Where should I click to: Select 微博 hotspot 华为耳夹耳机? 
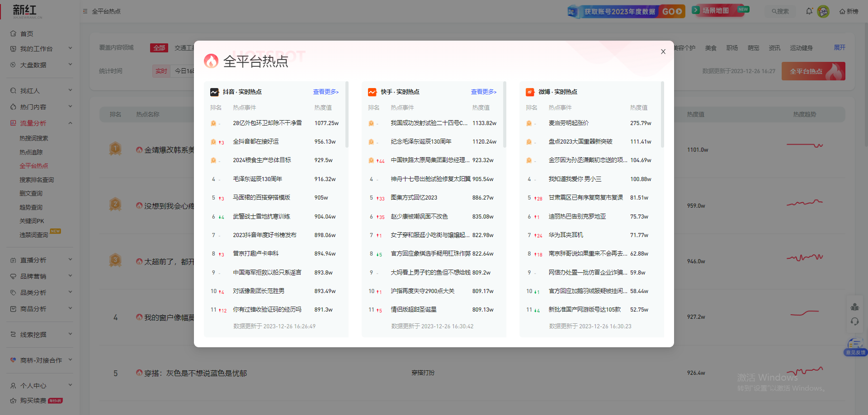tap(566, 235)
